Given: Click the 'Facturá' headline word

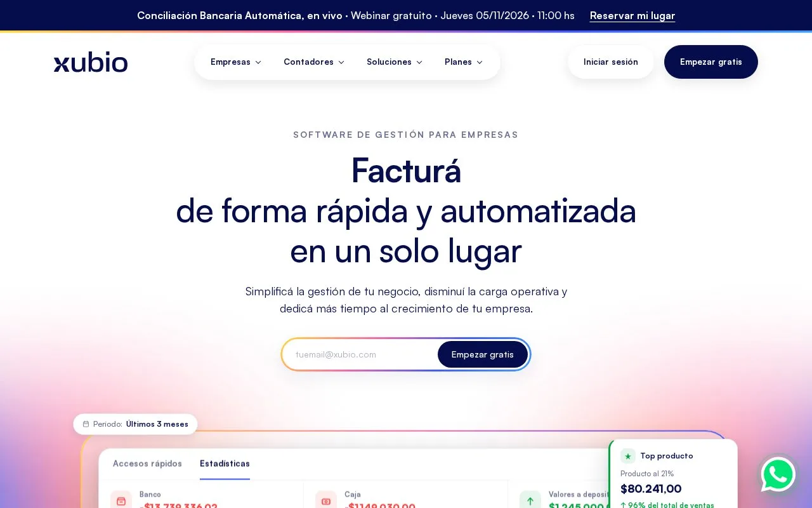Looking at the screenshot, I should [406, 171].
